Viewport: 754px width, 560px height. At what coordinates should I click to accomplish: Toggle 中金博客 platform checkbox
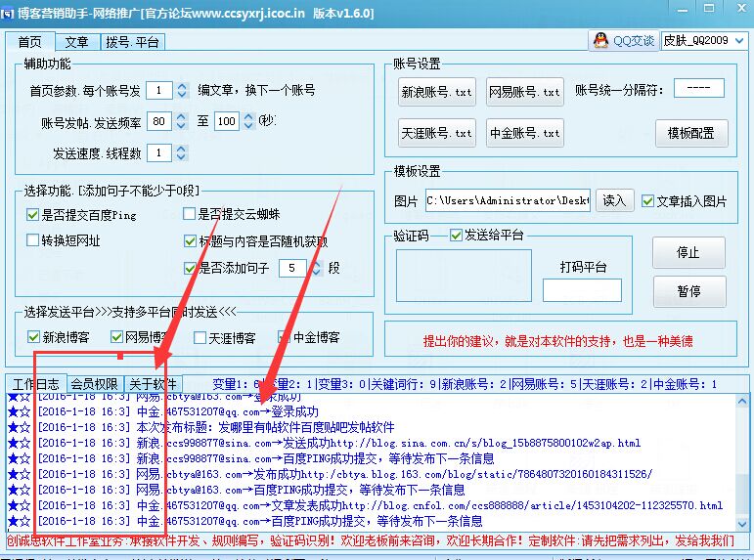pyautogui.click(x=284, y=337)
